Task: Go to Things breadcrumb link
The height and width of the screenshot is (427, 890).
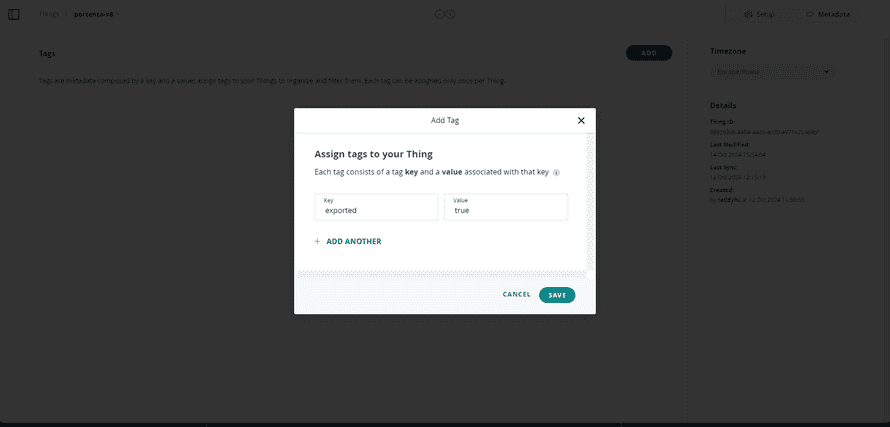Action: point(49,14)
